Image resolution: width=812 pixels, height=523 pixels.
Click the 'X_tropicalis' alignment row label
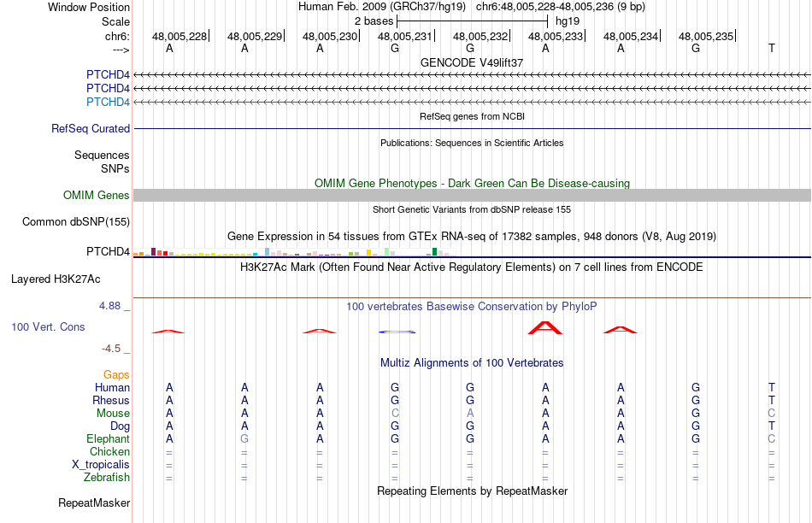click(x=101, y=465)
